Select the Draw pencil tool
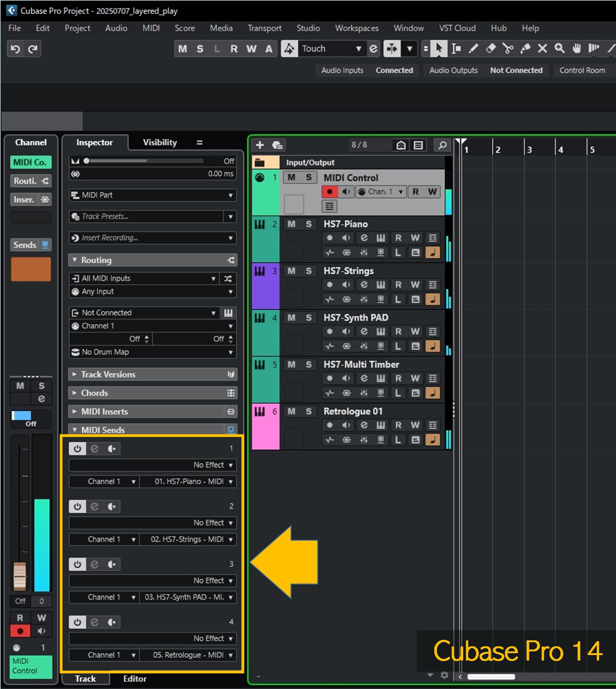 473,48
